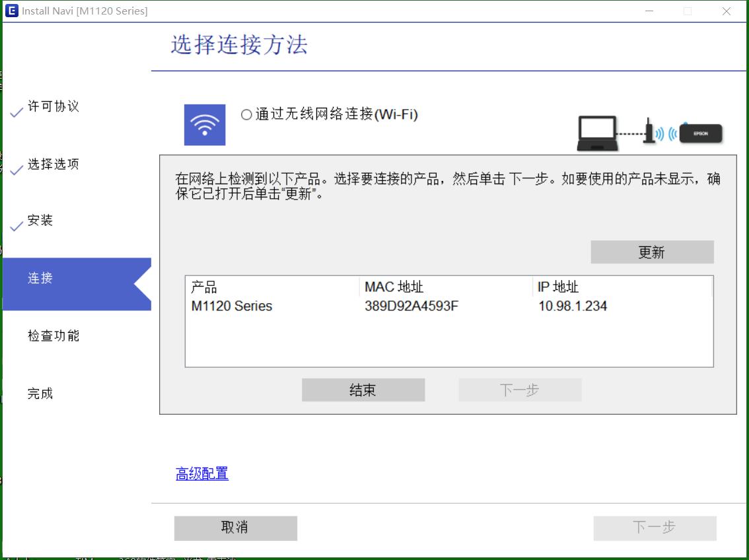The height and width of the screenshot is (560, 749).
Task: Open the 高级配置 link
Action: (201, 474)
